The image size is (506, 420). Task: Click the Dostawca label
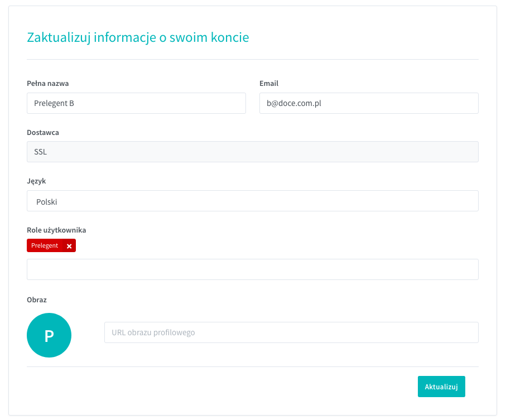click(x=43, y=133)
